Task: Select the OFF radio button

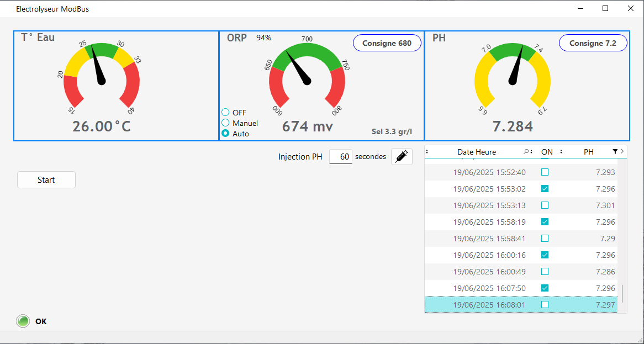Action: point(225,113)
